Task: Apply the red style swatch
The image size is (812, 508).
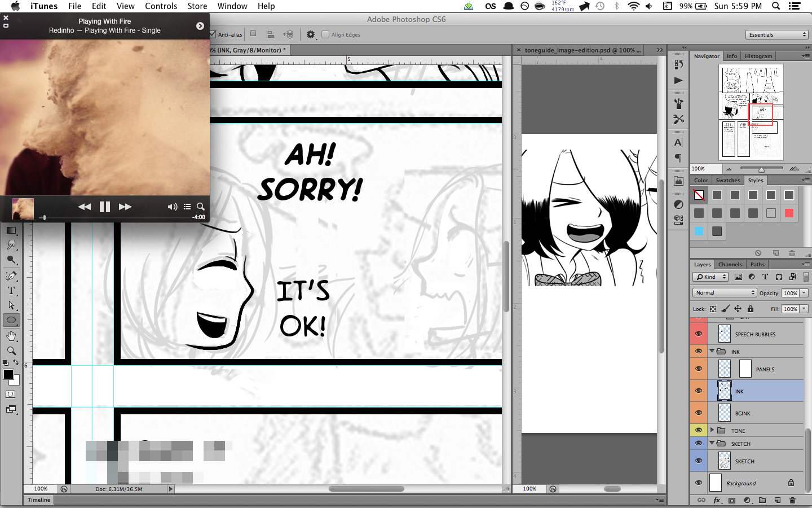Action: coord(789,213)
